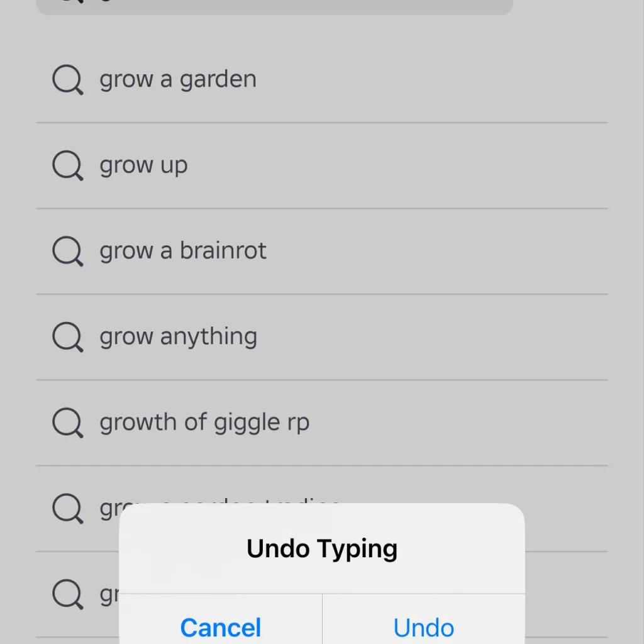Click the 'Undo Typing' dialog title

coord(322,548)
